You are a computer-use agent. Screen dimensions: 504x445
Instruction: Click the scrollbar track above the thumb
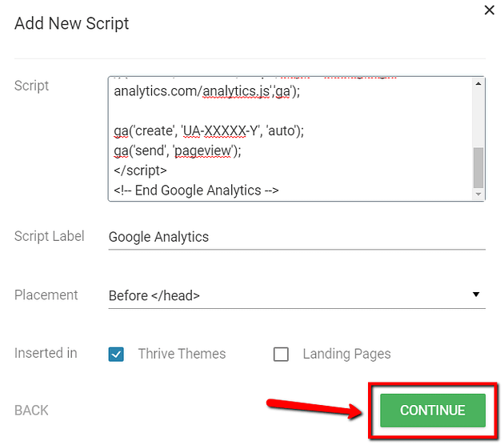click(x=478, y=118)
